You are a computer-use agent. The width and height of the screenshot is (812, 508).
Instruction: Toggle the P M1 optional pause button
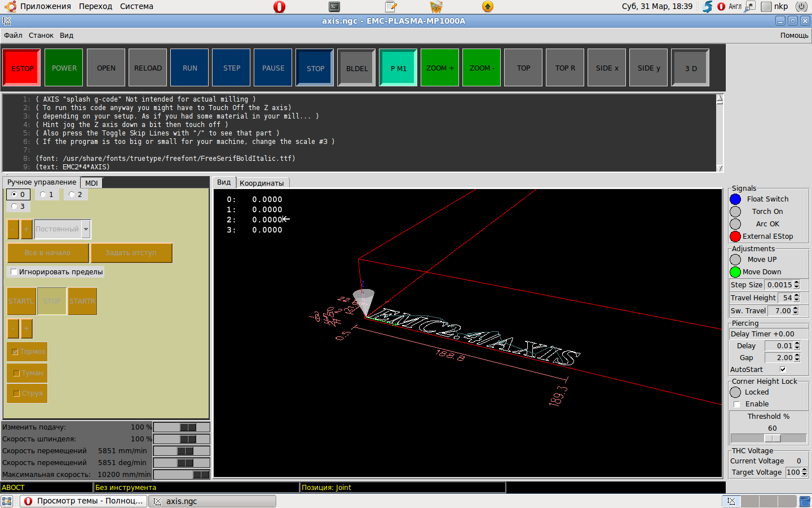tap(399, 68)
